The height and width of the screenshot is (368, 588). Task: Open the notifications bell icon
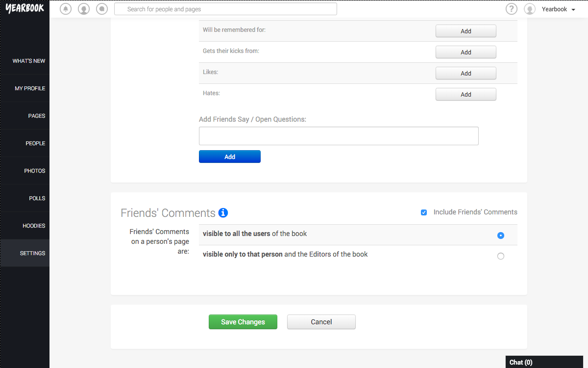pos(66,9)
